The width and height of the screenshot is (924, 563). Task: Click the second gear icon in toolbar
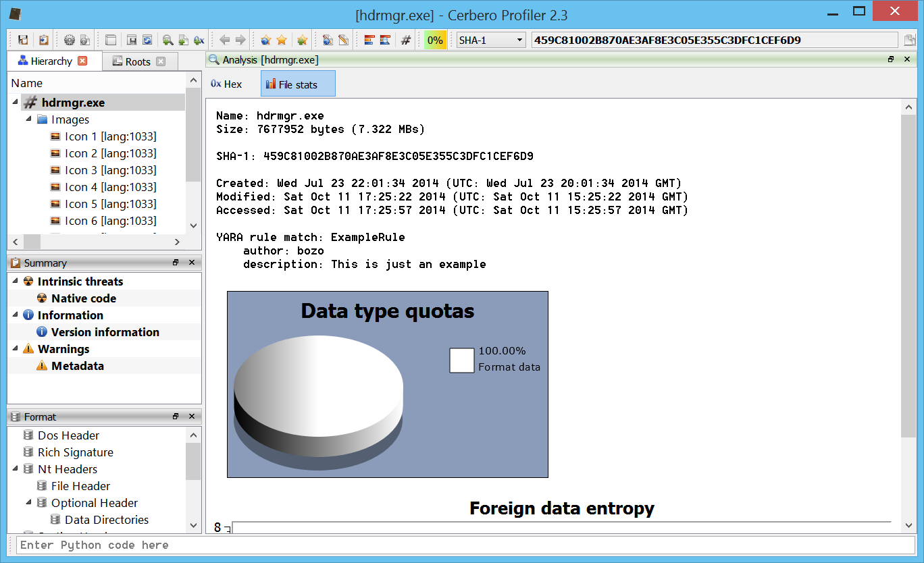tap(85, 40)
